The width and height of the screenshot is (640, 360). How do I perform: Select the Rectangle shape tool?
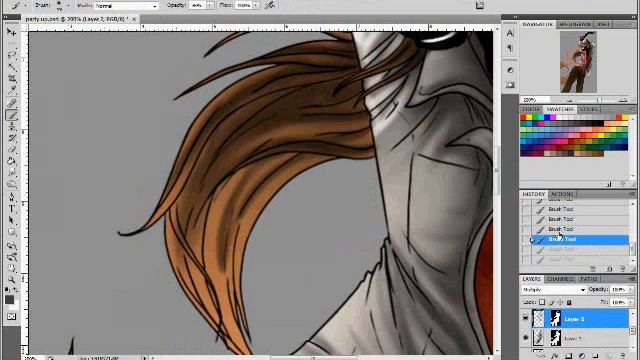pos(11,232)
